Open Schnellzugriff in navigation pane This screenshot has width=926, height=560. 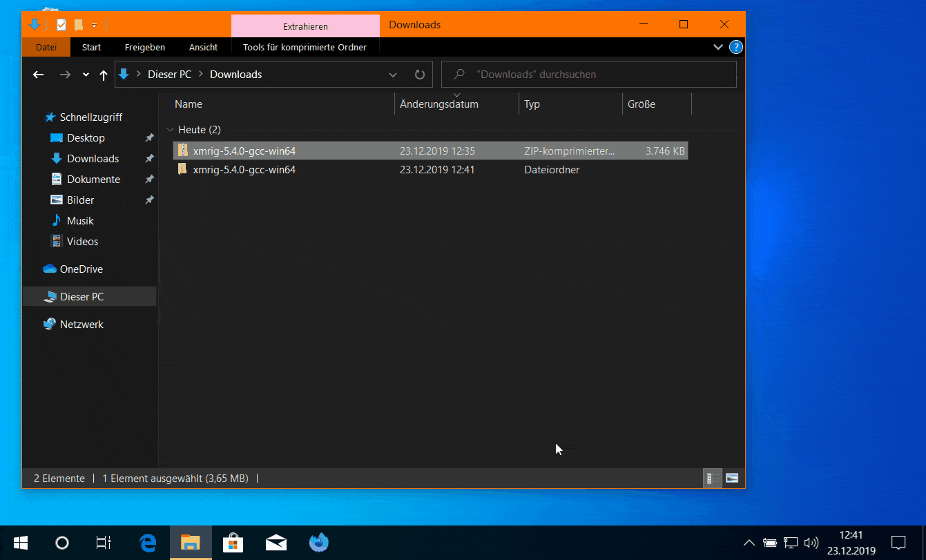tap(90, 117)
